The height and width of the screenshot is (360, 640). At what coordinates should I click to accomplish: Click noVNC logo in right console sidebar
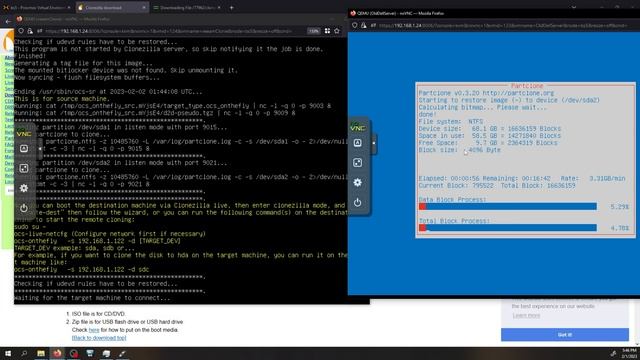358,127
